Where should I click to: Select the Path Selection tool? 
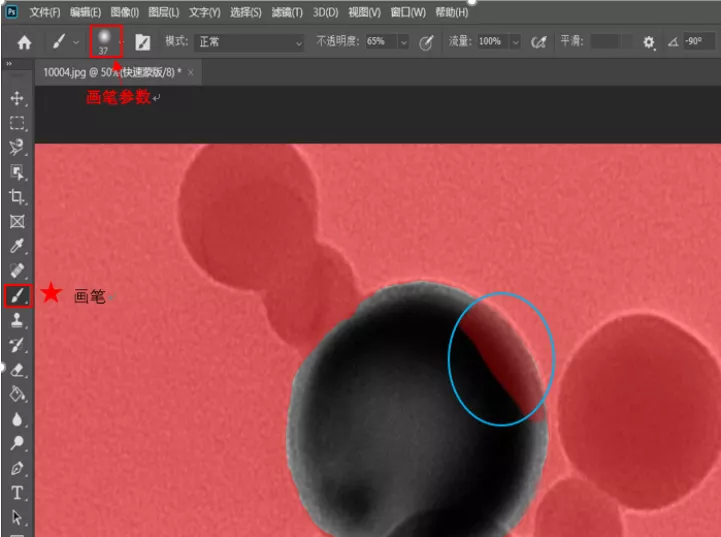coord(17,517)
